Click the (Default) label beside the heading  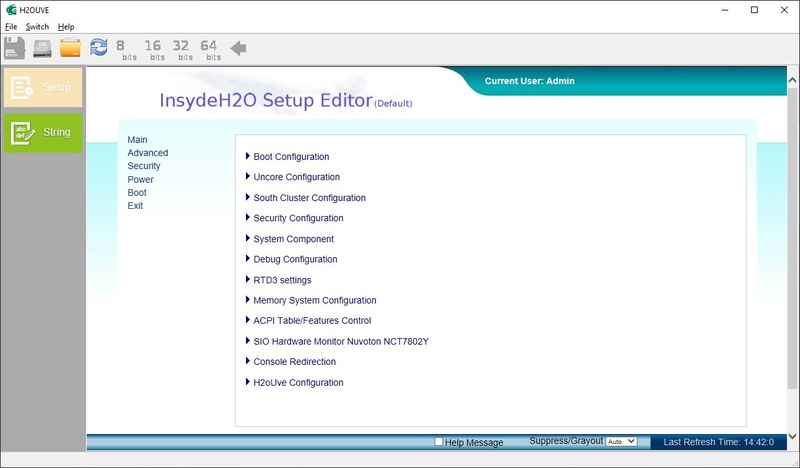pos(393,104)
